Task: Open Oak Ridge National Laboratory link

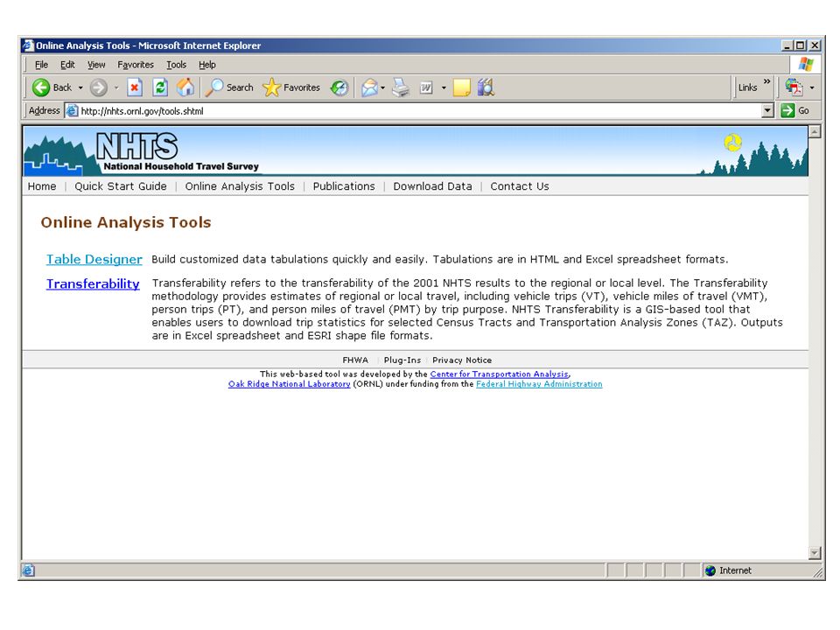Action: 290,384
